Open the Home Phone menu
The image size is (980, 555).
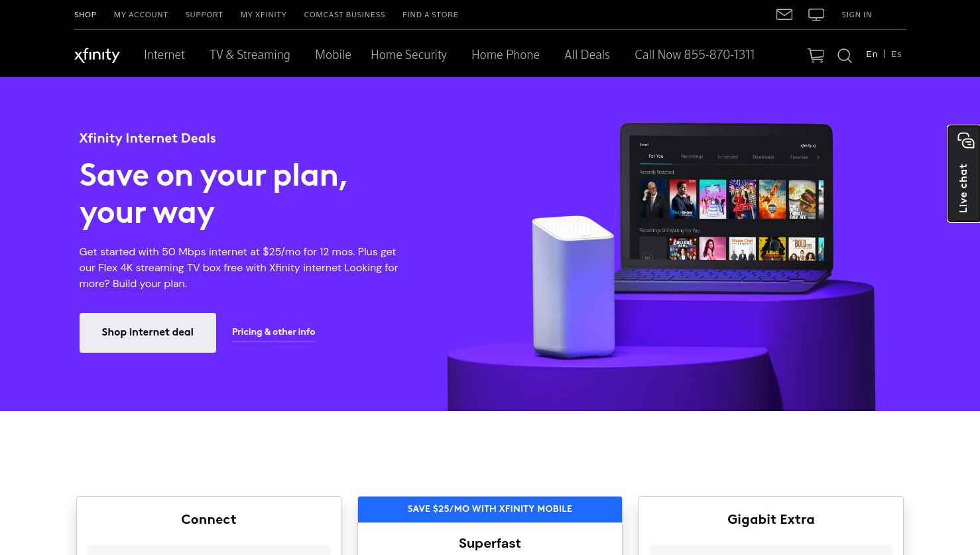coord(505,55)
